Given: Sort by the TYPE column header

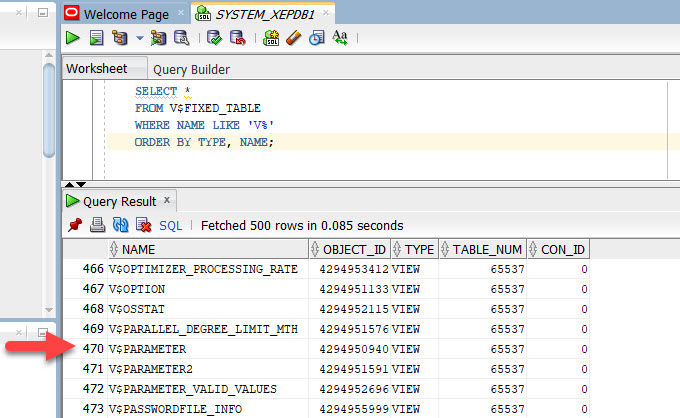Looking at the screenshot, I should [x=415, y=249].
